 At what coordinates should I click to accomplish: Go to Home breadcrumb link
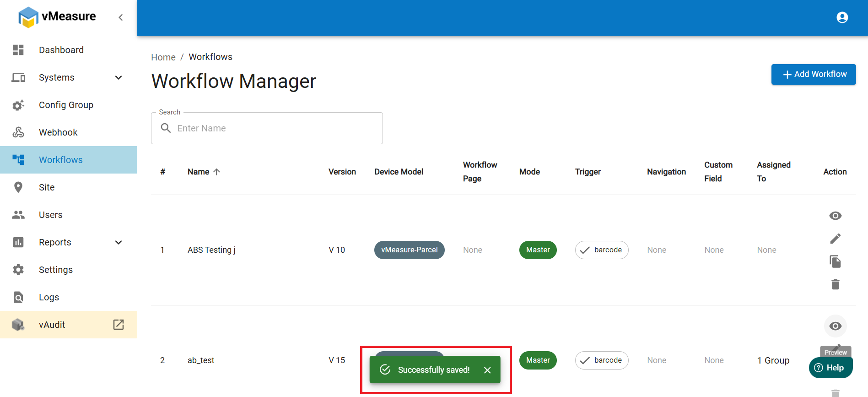163,57
